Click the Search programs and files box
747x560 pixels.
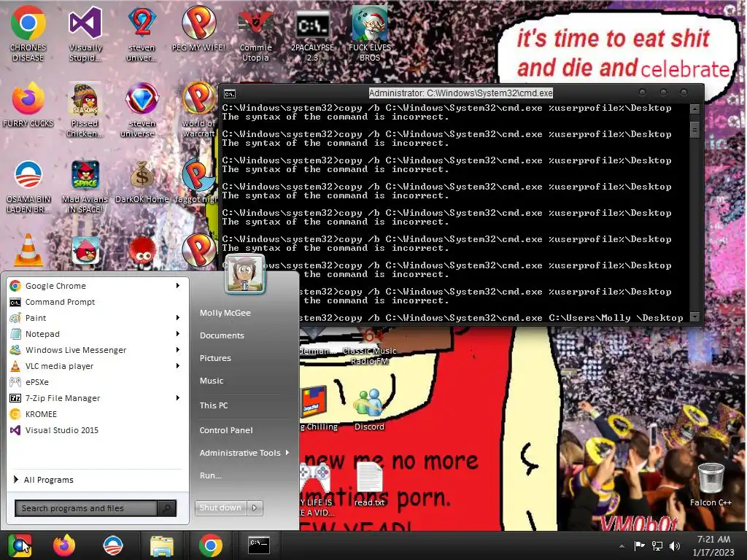(x=86, y=508)
